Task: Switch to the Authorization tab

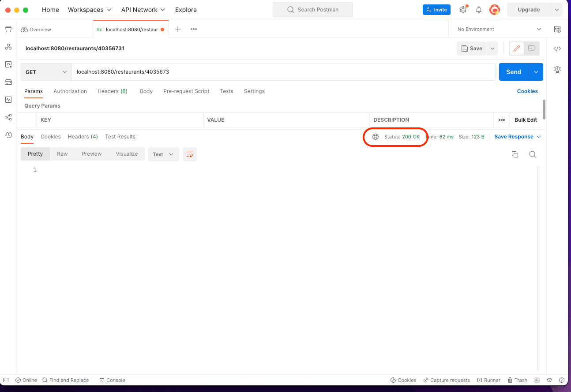Action: 70,91
